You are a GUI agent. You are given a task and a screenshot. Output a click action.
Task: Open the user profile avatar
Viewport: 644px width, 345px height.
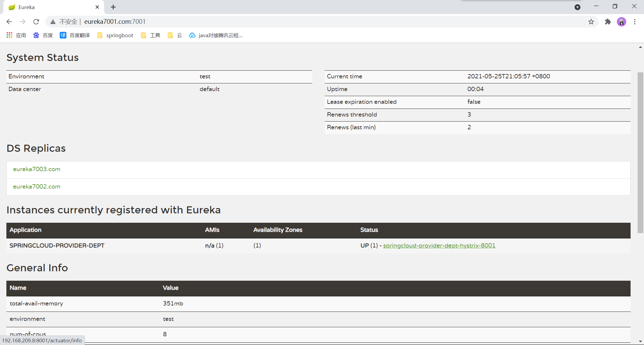(622, 22)
